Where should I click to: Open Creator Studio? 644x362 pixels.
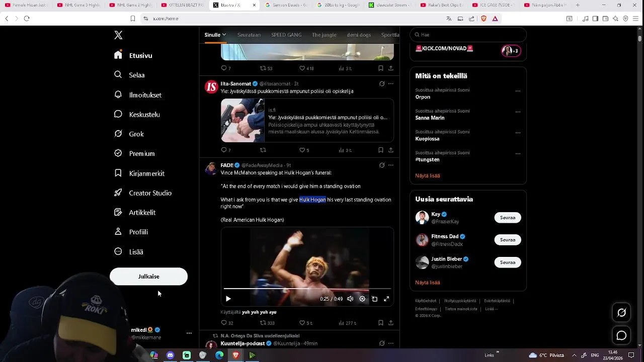coord(143,193)
